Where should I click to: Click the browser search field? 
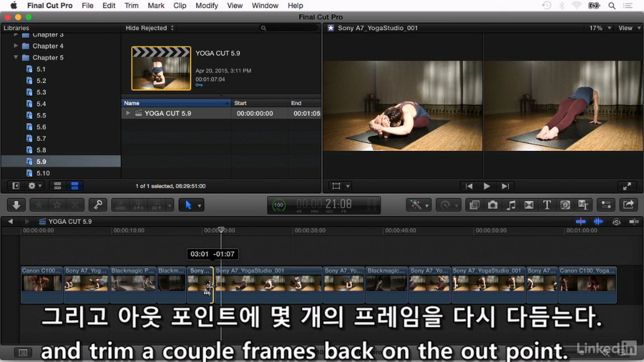pos(289,28)
